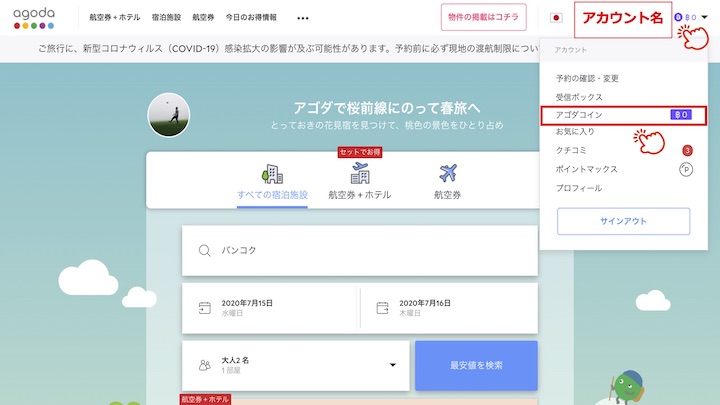Click the COVID-19 travel notice text
Image resolution: width=720 pixels, height=405 pixels.
[x=288, y=49]
